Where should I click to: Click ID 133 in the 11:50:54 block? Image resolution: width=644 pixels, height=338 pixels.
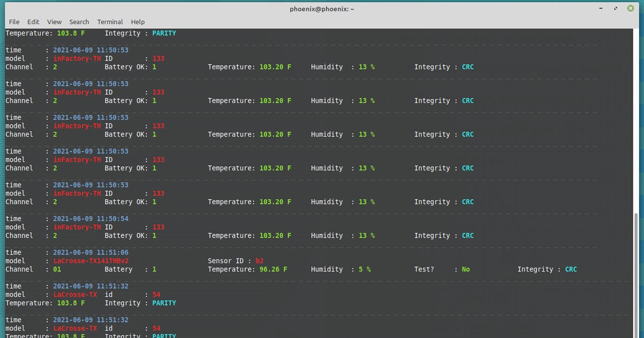click(x=158, y=227)
